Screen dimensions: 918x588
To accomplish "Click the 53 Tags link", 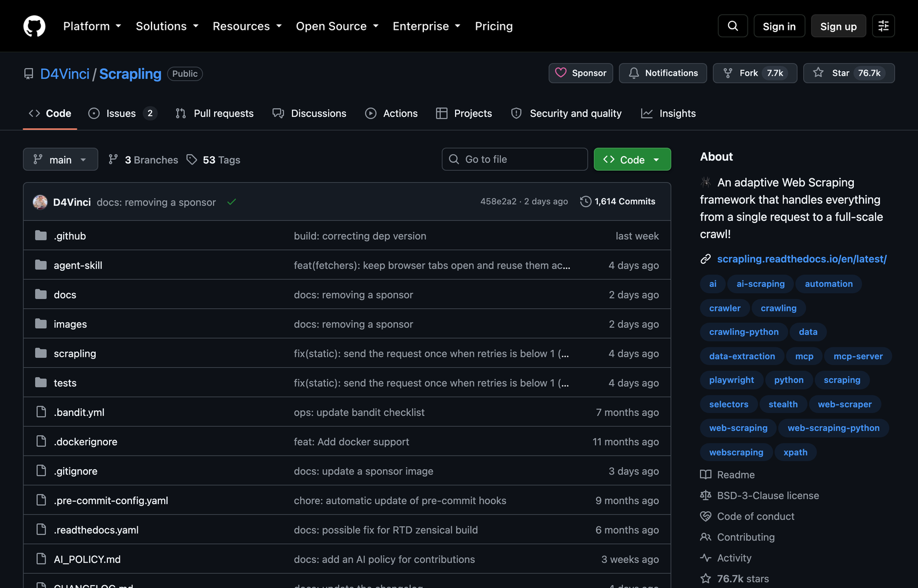I will click(x=213, y=159).
